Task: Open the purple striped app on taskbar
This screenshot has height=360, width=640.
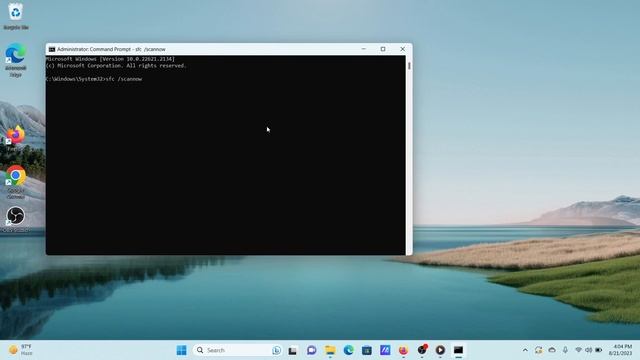Action: pyautogui.click(x=385, y=350)
